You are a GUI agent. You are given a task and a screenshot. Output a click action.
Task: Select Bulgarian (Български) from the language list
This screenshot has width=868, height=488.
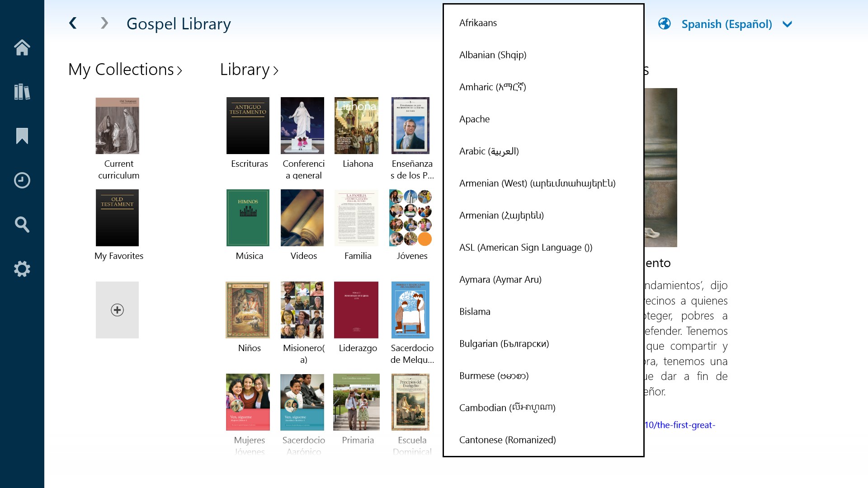point(504,343)
